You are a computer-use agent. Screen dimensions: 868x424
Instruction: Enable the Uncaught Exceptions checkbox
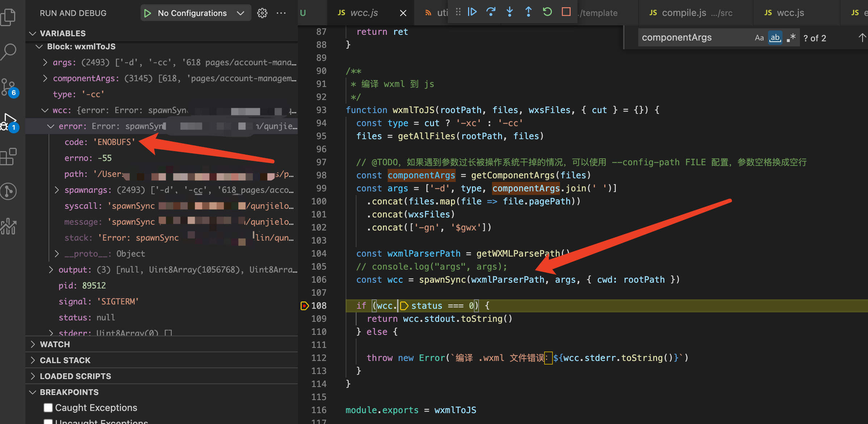pyautogui.click(x=48, y=421)
